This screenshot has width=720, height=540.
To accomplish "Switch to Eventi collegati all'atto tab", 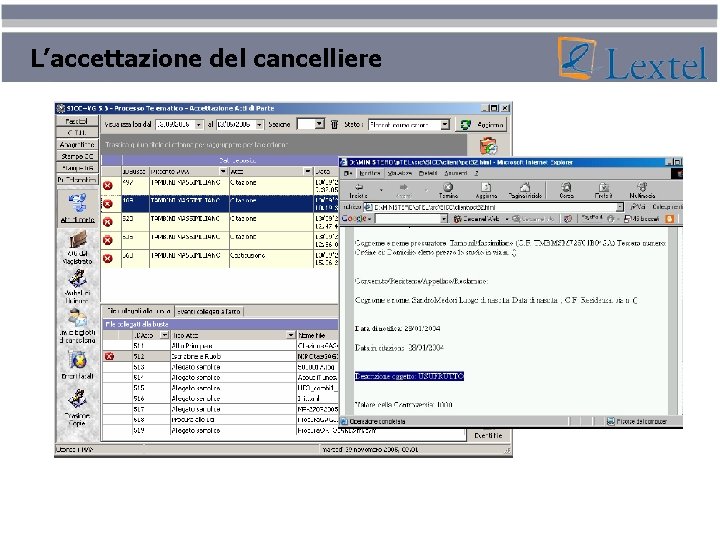I will coord(209,311).
